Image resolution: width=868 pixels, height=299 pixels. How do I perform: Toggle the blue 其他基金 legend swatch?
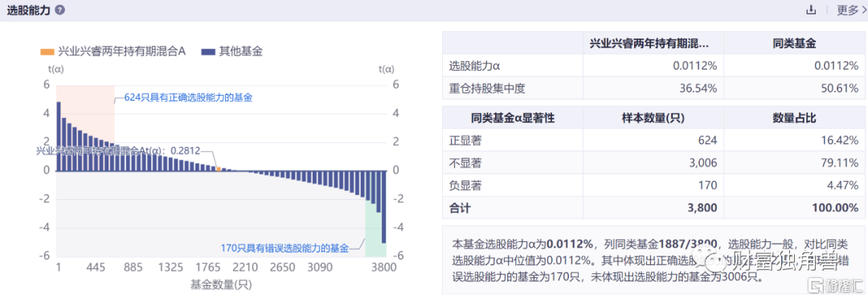pos(207,51)
